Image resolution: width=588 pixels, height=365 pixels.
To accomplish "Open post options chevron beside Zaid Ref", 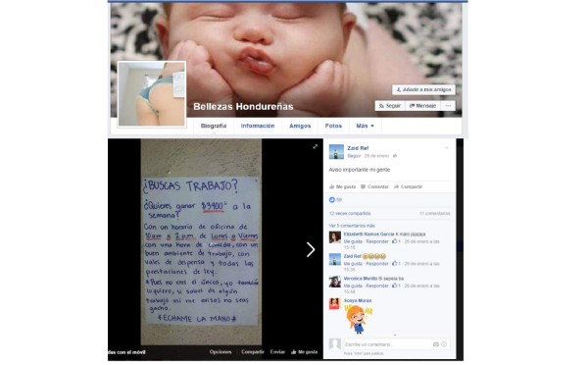I will pos(446,148).
